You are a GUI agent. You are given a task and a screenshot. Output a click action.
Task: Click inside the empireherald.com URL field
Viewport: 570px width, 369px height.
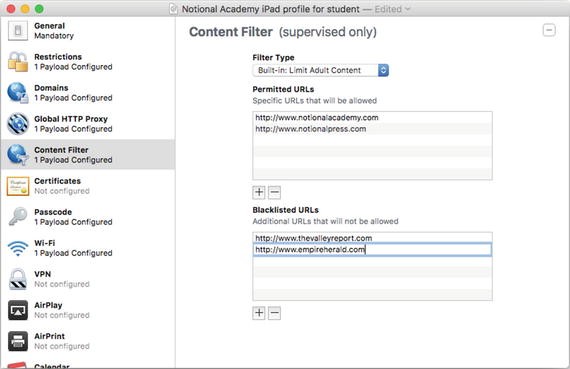[x=372, y=249]
